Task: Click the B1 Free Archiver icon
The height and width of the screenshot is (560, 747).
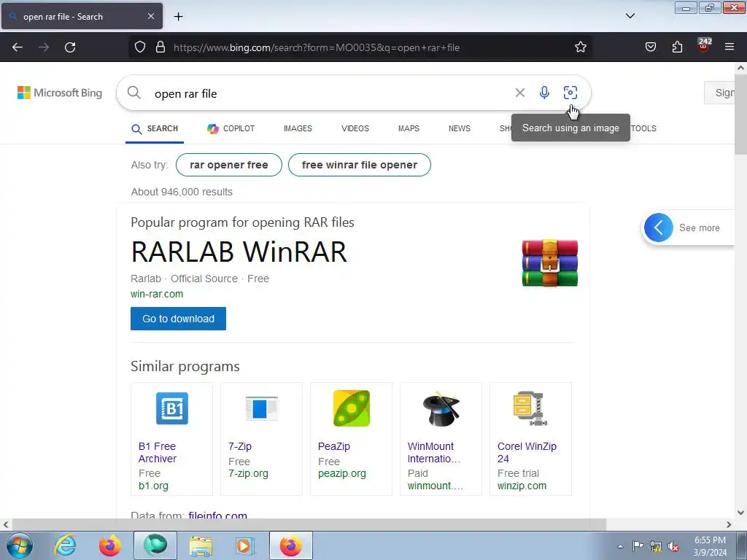Action: pyautogui.click(x=172, y=408)
